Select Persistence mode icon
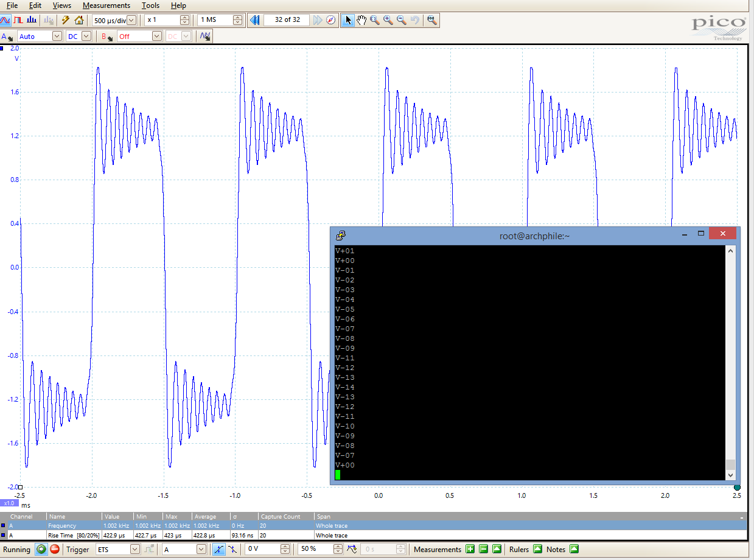This screenshot has width=754, height=560. pos(18,20)
